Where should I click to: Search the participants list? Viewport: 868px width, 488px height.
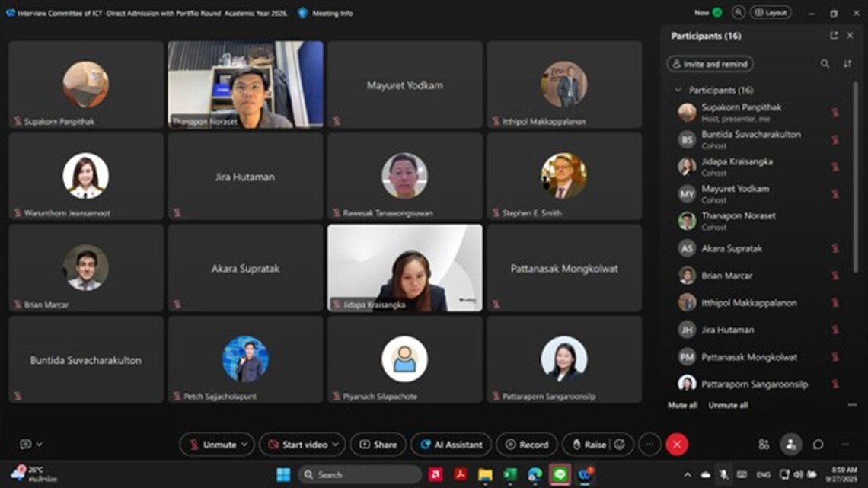coord(825,64)
